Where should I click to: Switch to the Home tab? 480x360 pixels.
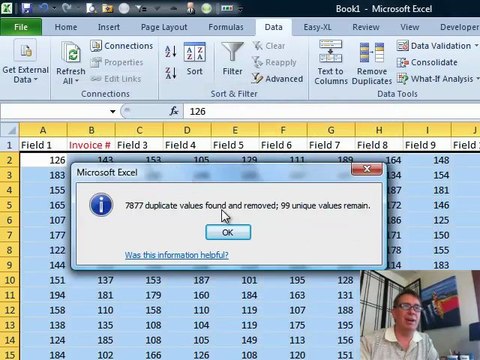66,27
